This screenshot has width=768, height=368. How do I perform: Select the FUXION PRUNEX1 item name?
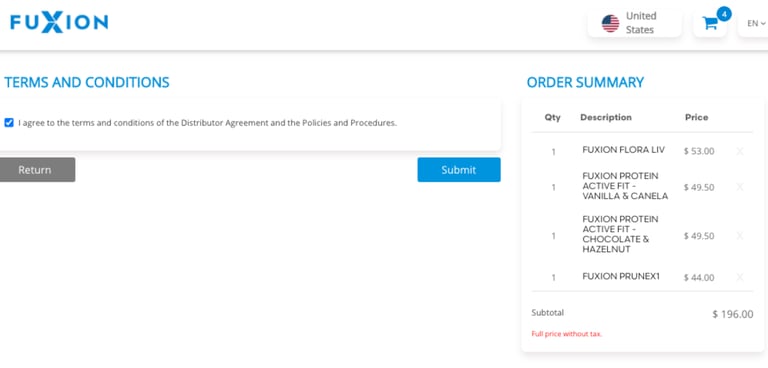click(x=621, y=276)
